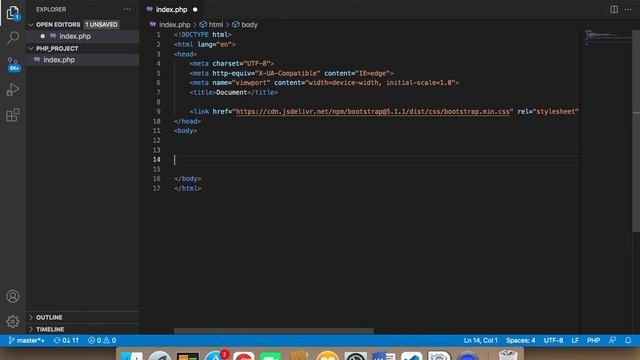Open the Accounts menu icon

[x=13, y=296]
